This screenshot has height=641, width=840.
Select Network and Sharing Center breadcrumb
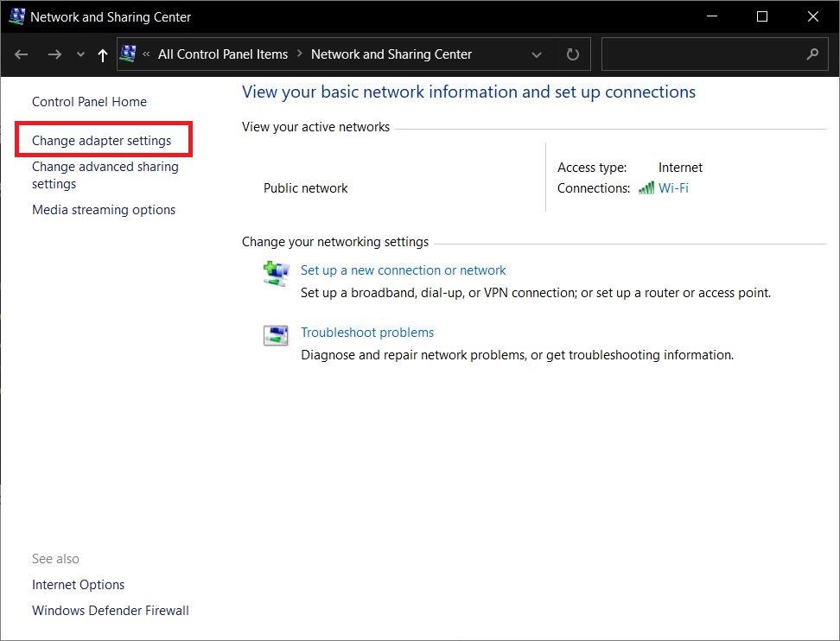click(391, 54)
